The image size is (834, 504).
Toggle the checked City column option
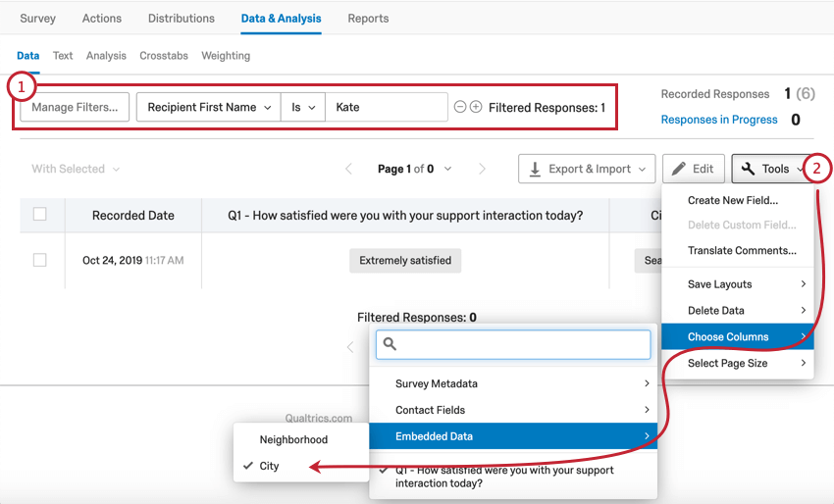click(270, 466)
